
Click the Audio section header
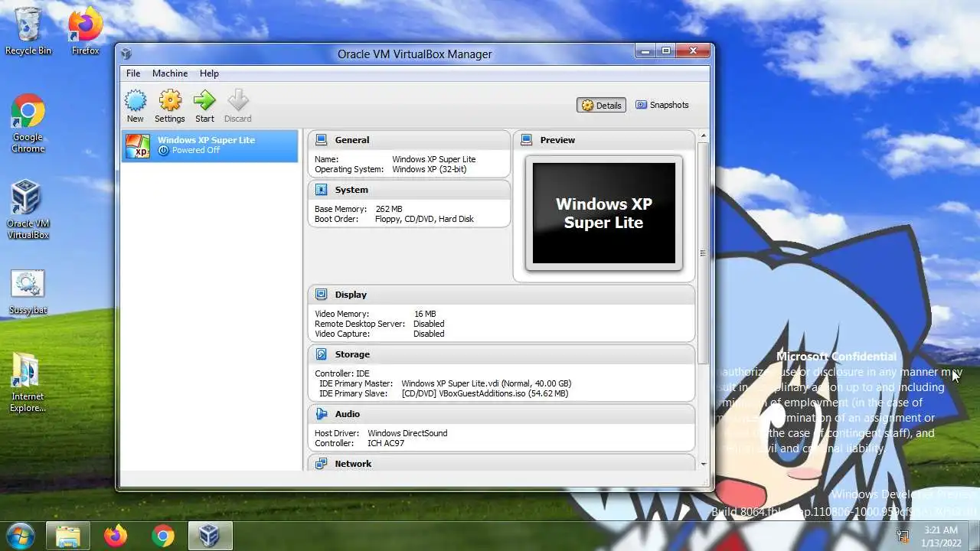click(x=501, y=414)
